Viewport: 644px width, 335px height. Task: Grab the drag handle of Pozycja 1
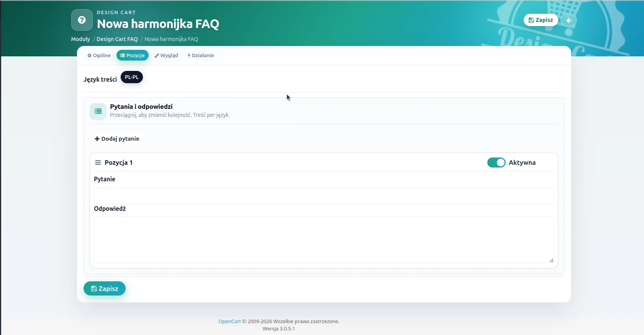point(98,163)
